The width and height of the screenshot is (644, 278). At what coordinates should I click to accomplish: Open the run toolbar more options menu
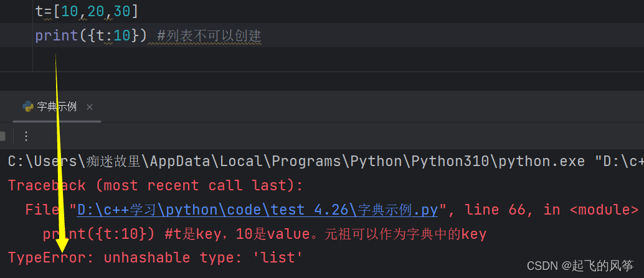point(26,136)
